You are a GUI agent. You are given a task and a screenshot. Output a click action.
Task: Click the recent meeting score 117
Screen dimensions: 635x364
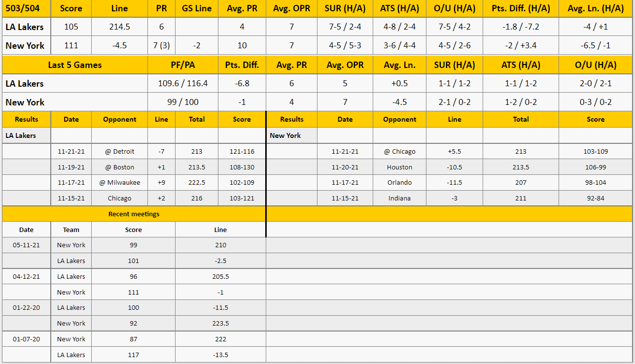point(133,355)
